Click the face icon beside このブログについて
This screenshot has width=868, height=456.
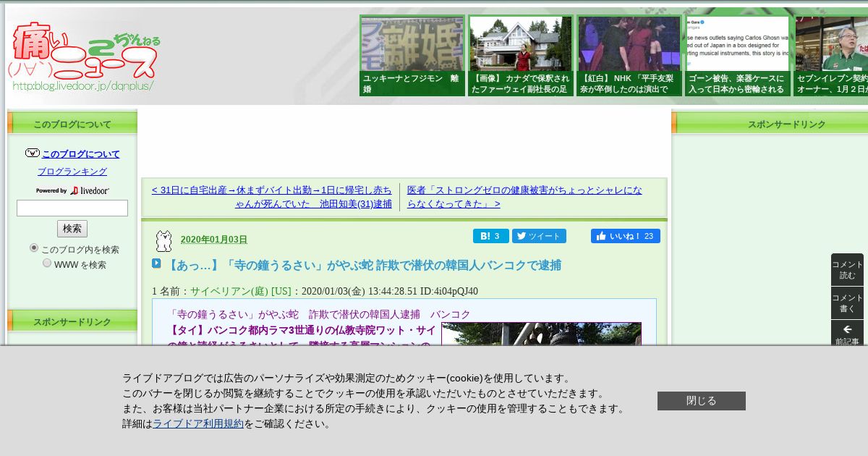point(33,153)
